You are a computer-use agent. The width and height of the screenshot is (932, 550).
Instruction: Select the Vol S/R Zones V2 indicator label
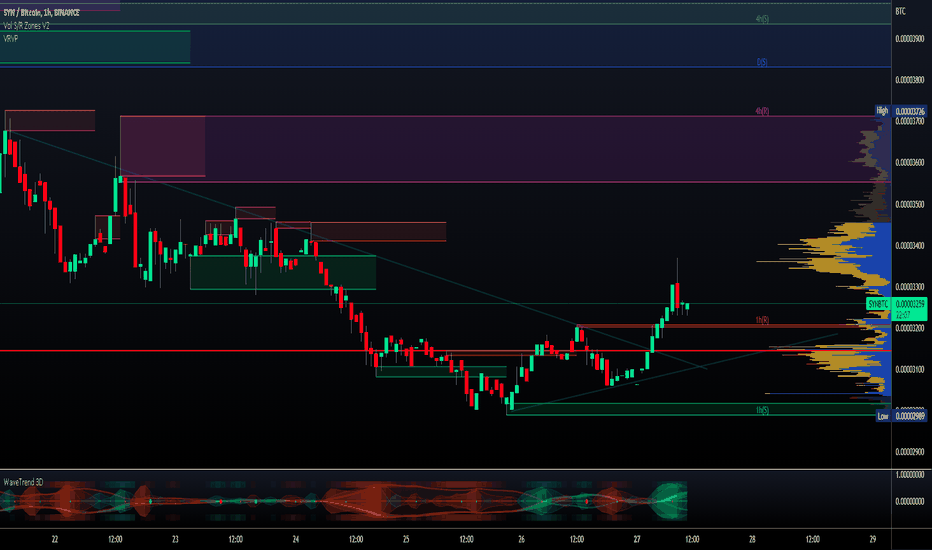tap(26, 26)
